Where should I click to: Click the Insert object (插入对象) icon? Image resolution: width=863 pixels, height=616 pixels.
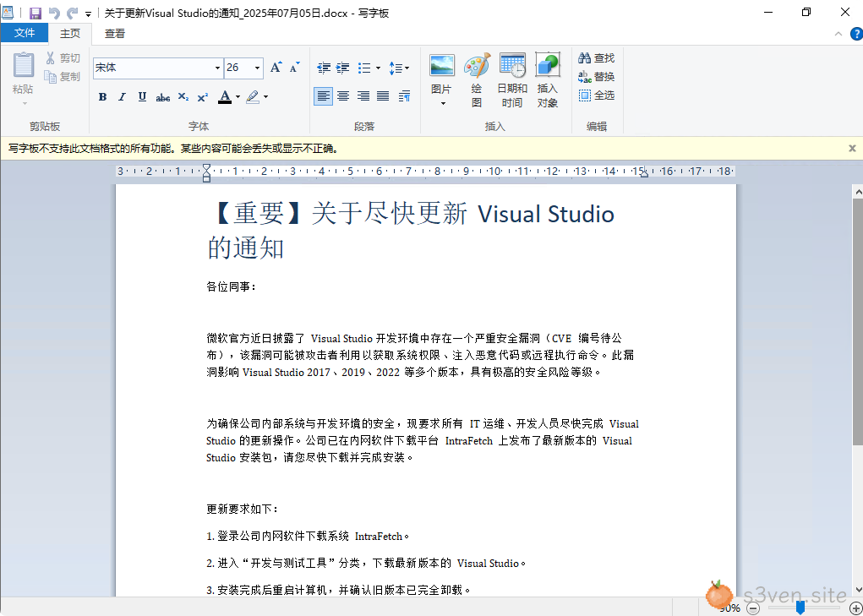pos(548,67)
